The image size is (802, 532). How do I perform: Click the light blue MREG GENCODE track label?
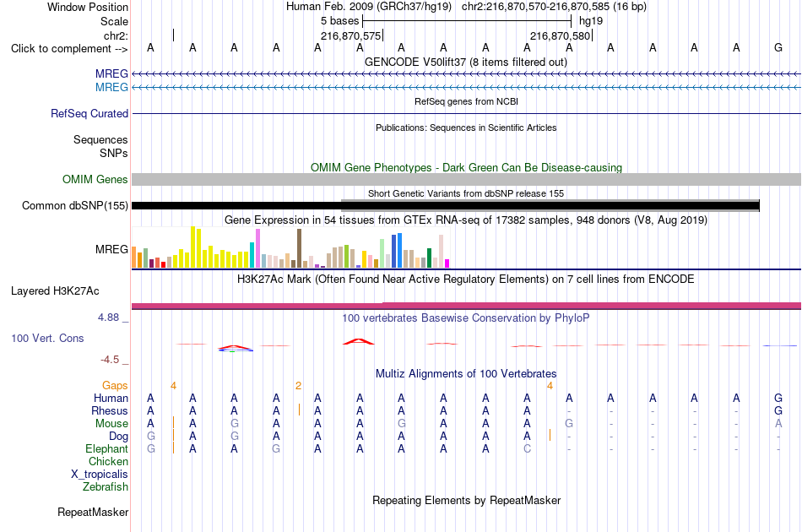111,88
